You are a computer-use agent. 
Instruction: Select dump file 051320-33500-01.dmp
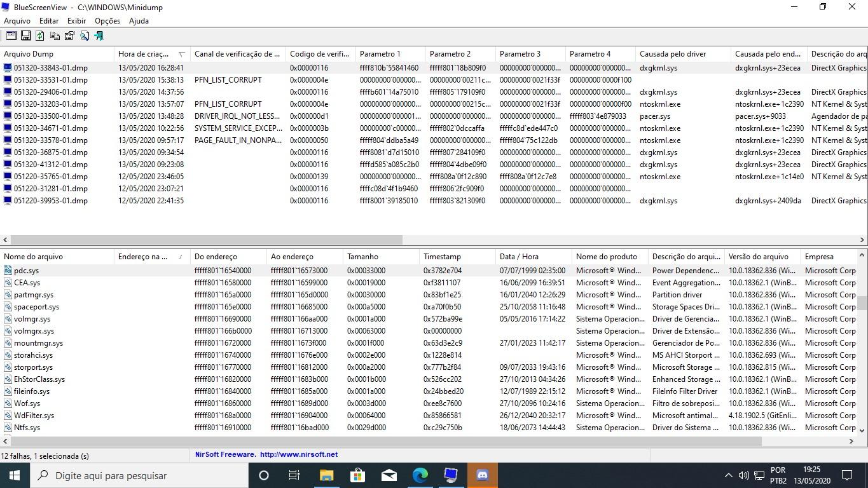(x=51, y=116)
